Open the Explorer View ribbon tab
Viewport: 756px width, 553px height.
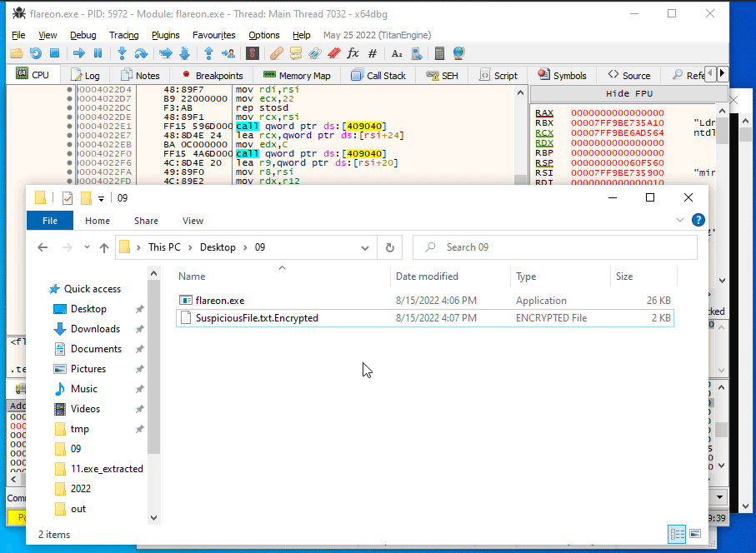[x=193, y=221]
